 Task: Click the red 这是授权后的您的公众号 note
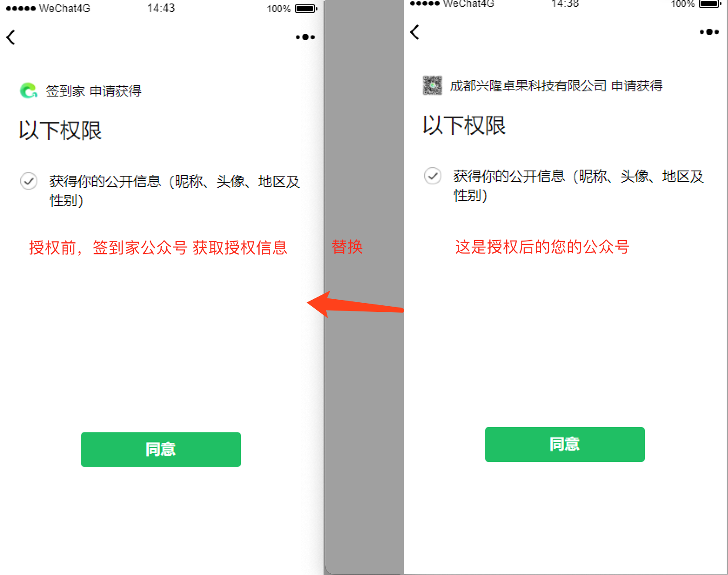pyautogui.click(x=542, y=247)
